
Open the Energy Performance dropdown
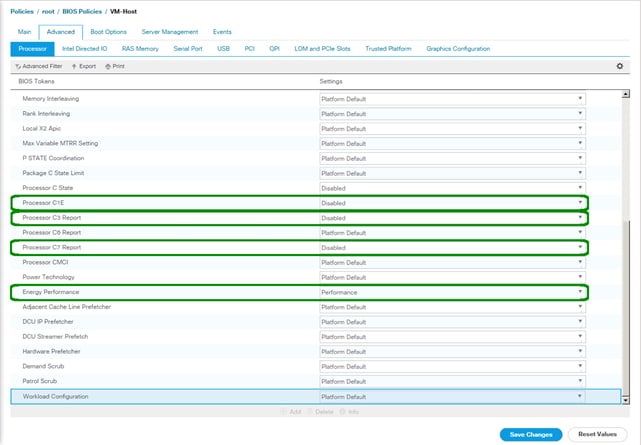pyautogui.click(x=452, y=292)
